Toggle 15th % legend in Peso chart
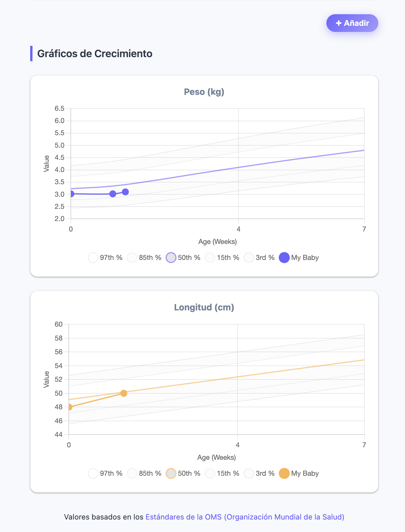Viewport: 405px width, 532px height. 222,258
